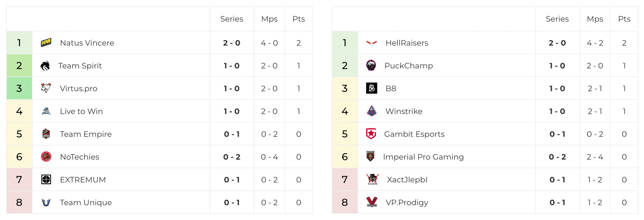
Task: Click the PuckChamp team logo
Action: coord(371,66)
